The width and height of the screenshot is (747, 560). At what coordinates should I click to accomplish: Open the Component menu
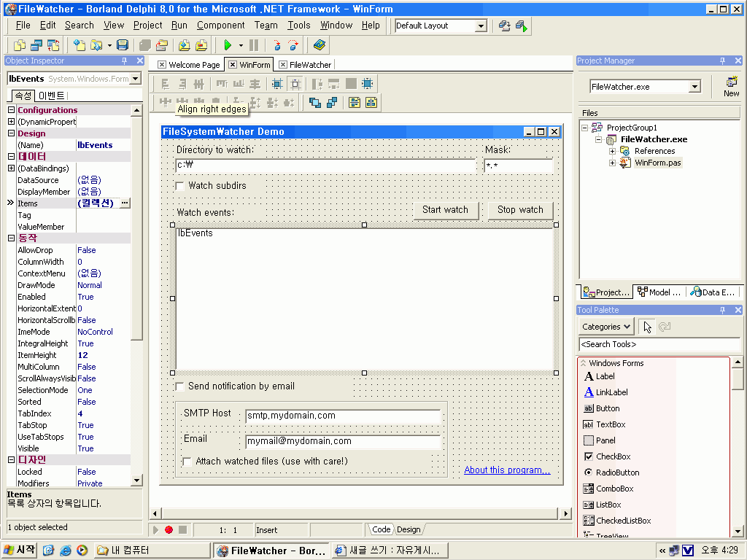pos(220,25)
